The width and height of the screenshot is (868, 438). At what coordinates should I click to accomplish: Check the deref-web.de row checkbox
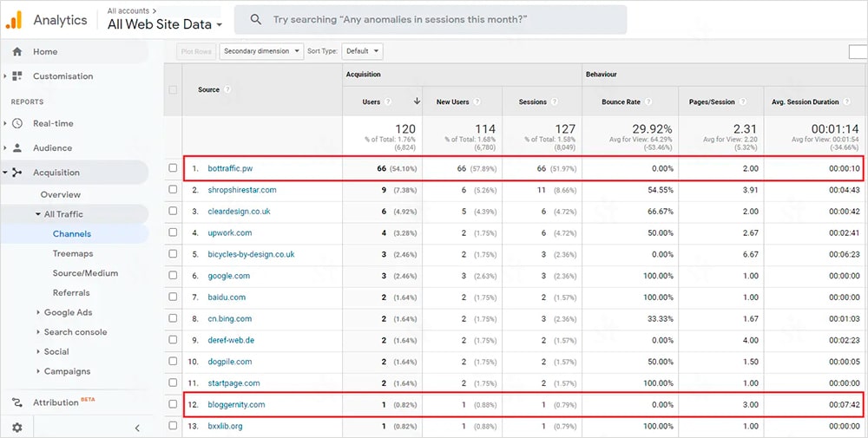(173, 340)
